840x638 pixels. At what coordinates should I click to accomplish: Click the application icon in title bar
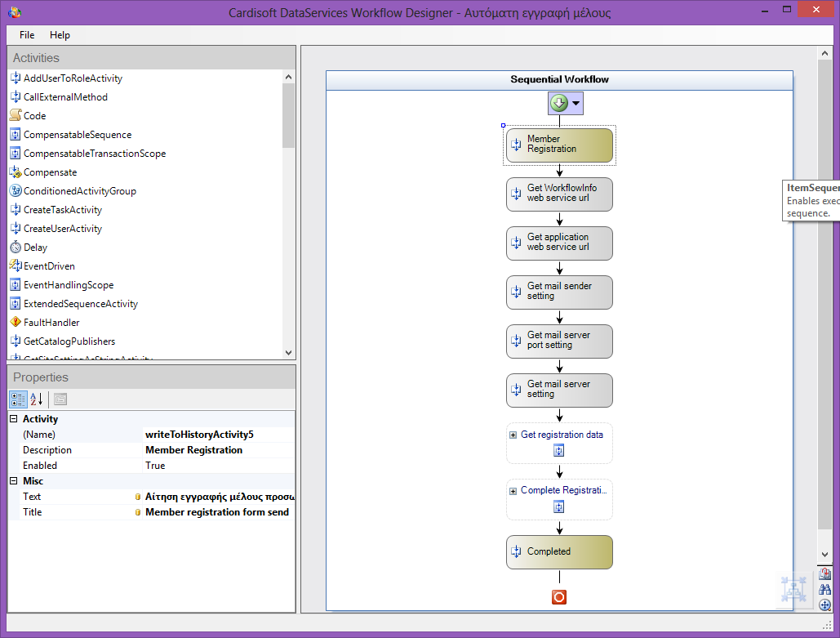pyautogui.click(x=15, y=11)
